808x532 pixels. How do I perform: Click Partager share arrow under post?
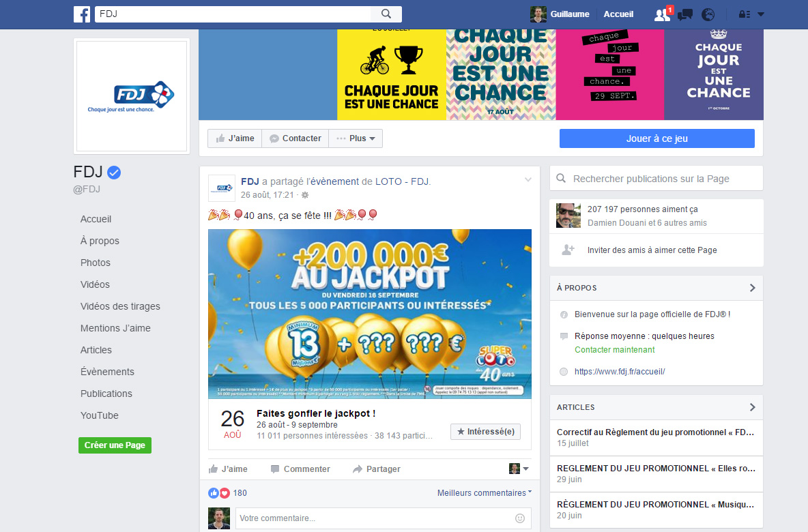click(x=376, y=469)
